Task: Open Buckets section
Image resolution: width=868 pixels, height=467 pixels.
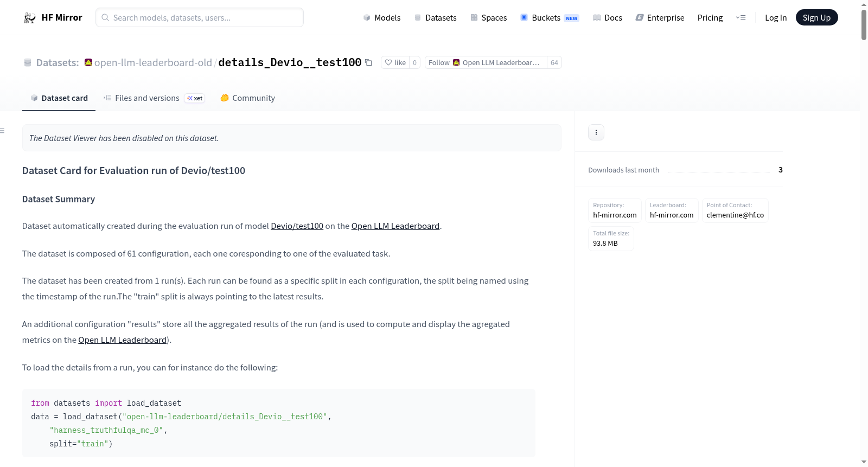Action: click(x=550, y=17)
